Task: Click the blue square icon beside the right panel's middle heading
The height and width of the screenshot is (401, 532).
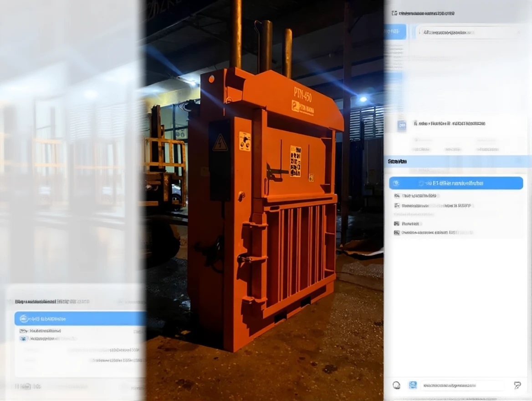Action: click(x=402, y=126)
